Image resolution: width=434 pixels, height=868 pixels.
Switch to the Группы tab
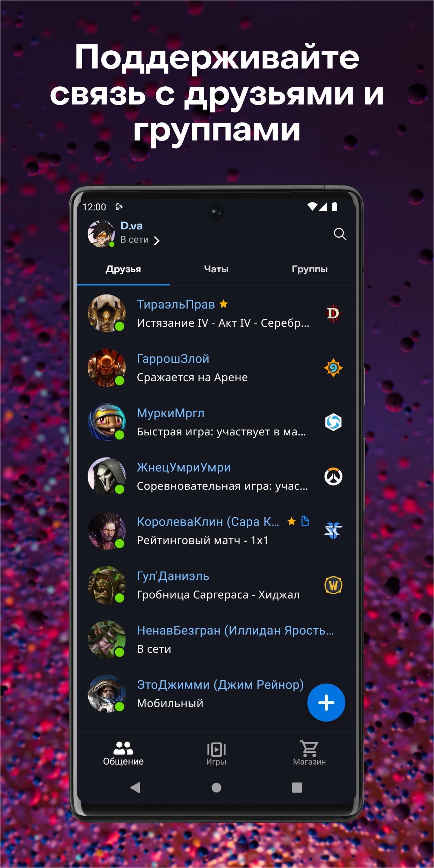coord(310,269)
